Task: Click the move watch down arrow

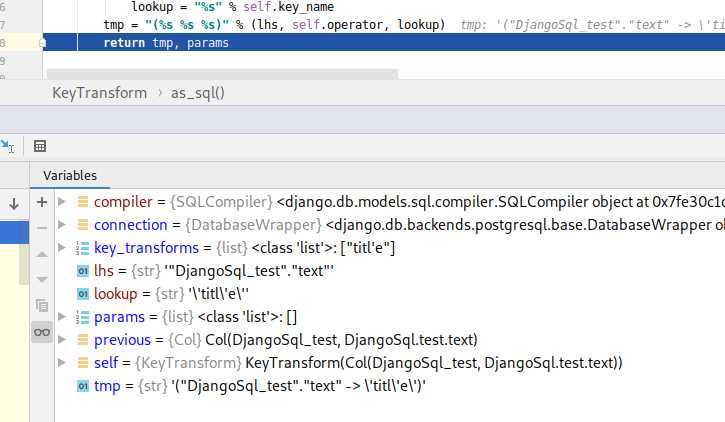Action: [42, 279]
